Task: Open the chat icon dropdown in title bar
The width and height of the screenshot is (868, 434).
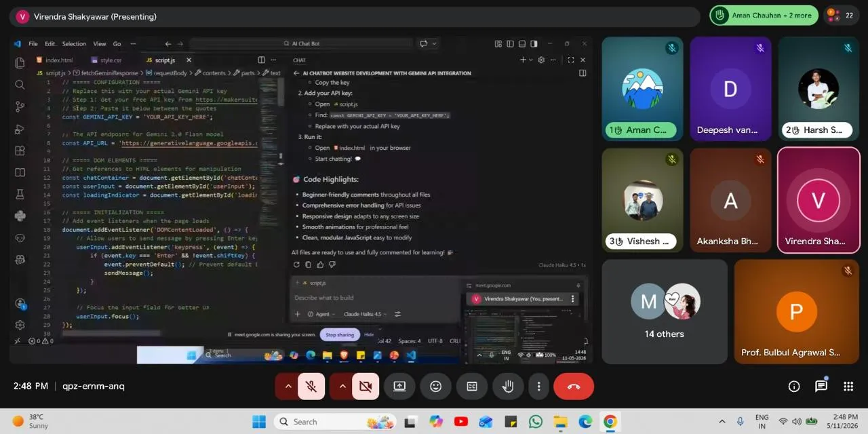Action: coord(434,43)
